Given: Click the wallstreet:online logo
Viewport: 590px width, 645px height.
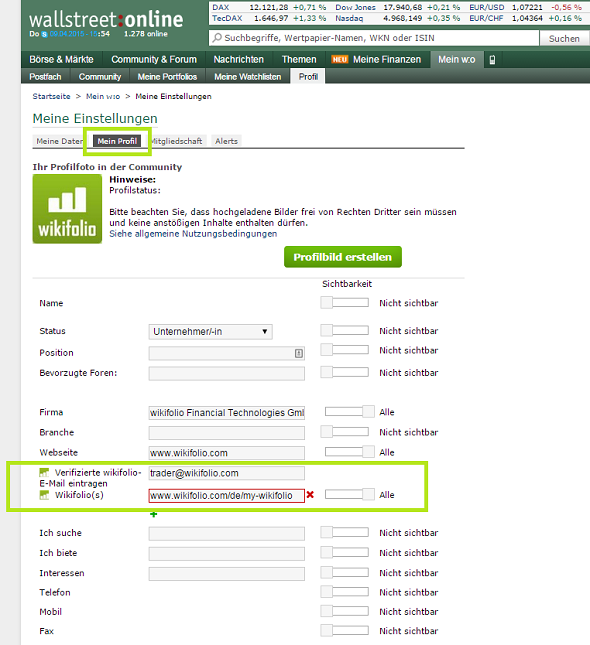Looking at the screenshot, I should [x=106, y=20].
